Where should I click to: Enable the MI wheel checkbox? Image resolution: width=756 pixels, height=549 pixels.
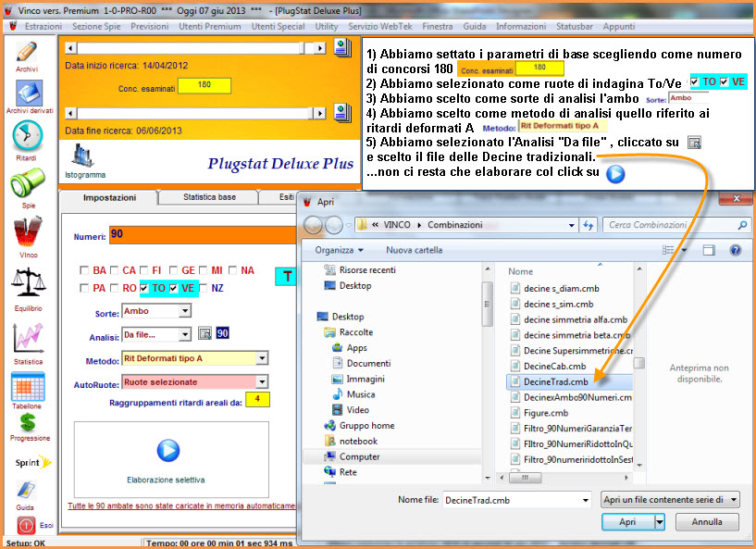pos(203,270)
